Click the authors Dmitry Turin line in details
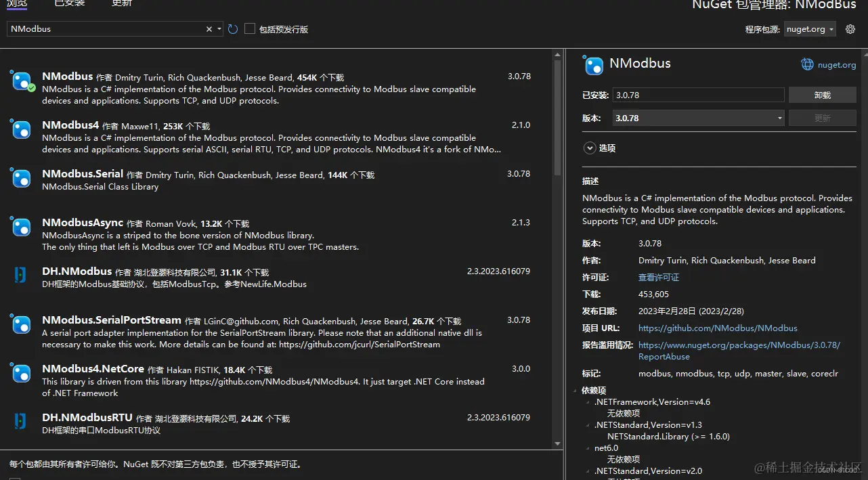Screen dimensions: 868x480 click(x=727, y=261)
